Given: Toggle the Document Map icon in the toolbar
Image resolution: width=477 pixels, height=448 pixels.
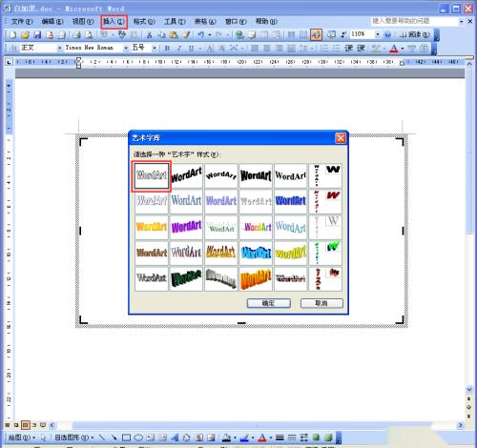Looking at the screenshot, I should (332, 34).
